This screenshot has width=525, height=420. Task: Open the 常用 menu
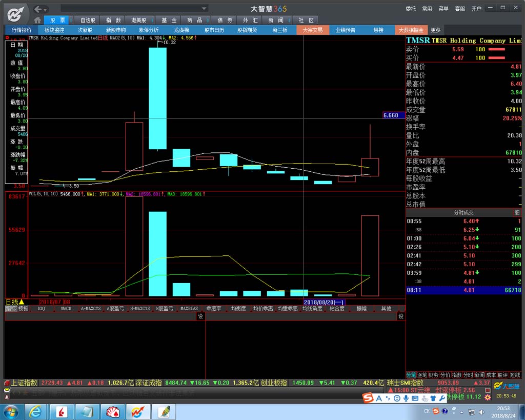tap(427, 9)
